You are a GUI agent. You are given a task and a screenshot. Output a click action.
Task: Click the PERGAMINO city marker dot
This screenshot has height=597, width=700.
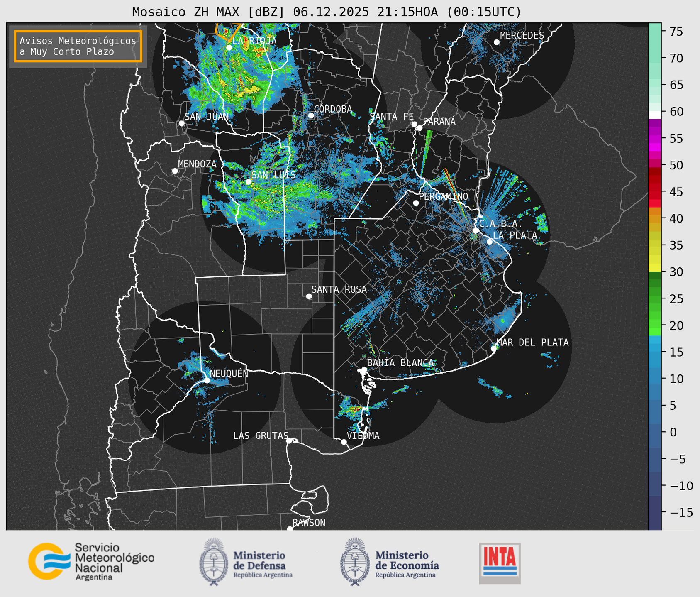(x=416, y=203)
